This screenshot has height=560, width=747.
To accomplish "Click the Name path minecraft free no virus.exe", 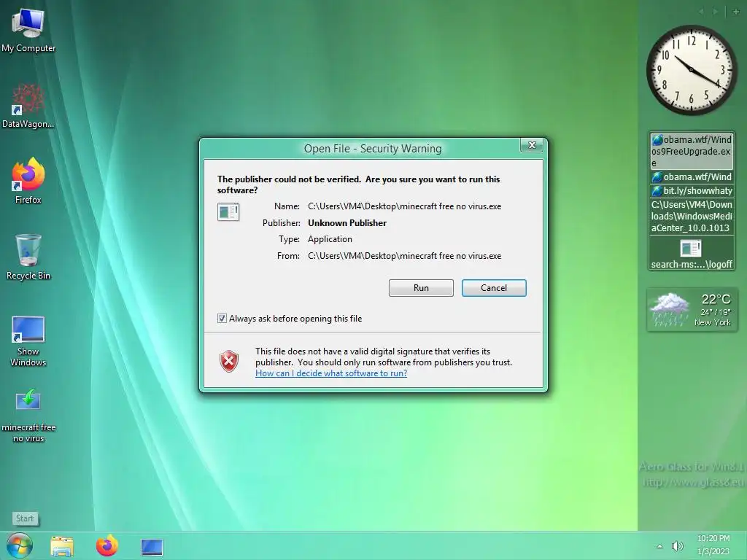I will point(404,206).
